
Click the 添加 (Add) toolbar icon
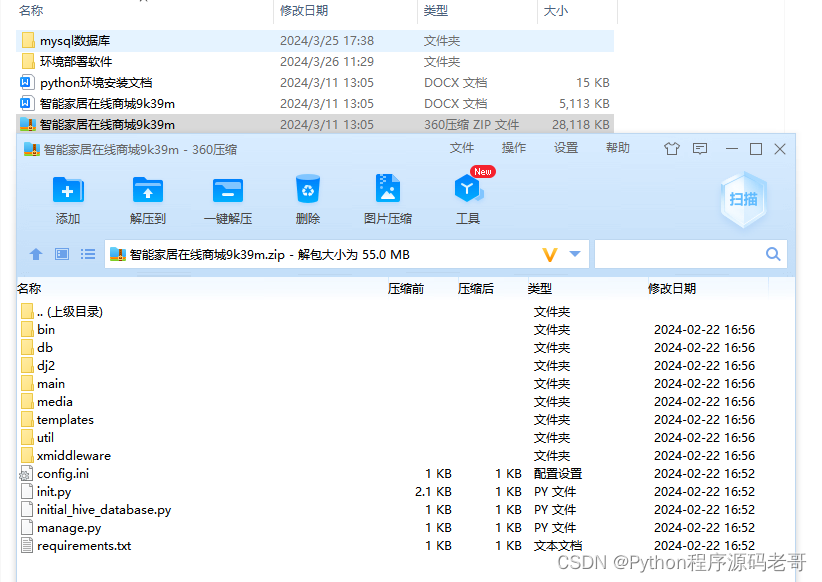pos(68,190)
